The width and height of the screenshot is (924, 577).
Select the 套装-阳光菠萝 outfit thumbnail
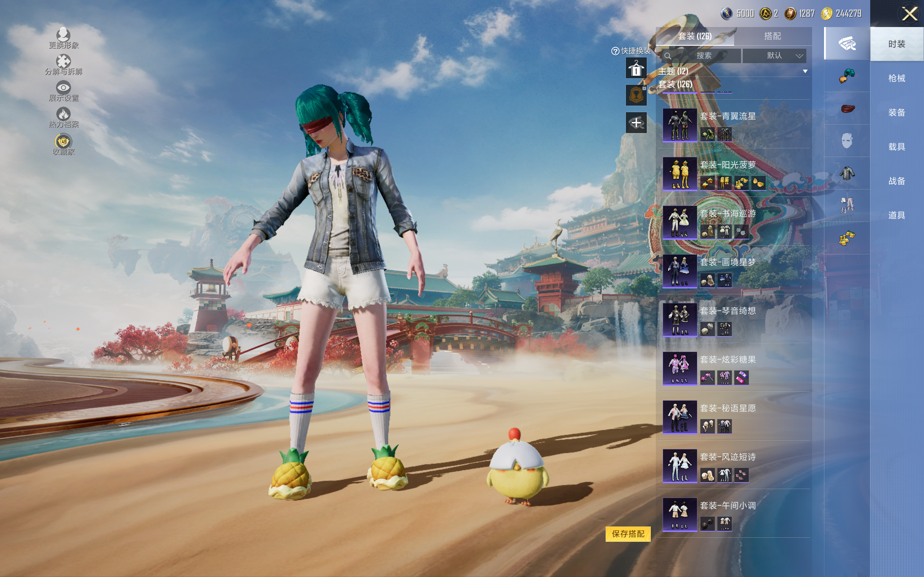[680, 173]
